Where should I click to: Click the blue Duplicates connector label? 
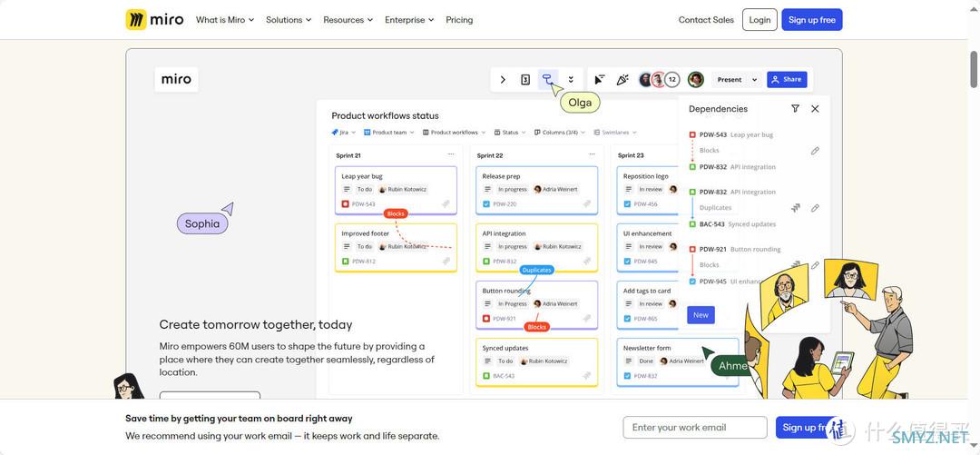click(x=537, y=270)
